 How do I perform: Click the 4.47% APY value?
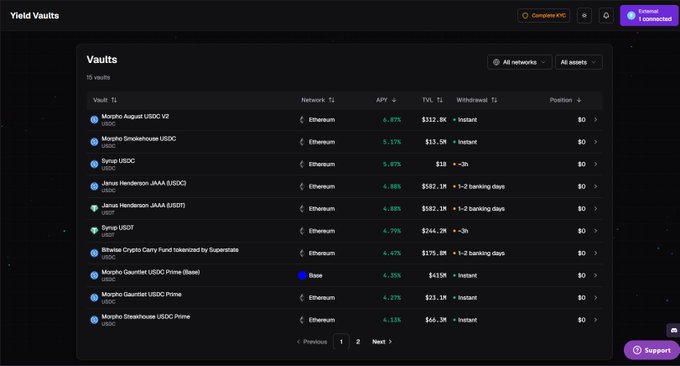click(392, 253)
